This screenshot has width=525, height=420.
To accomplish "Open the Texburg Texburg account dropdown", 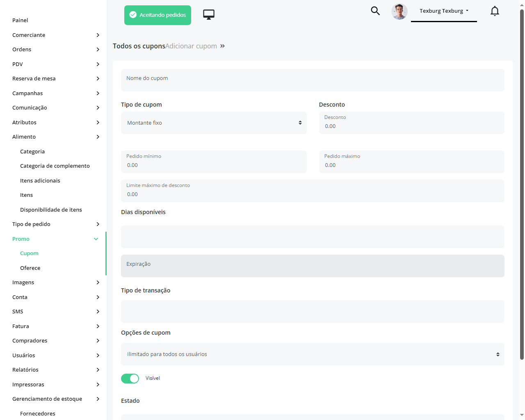I will click(444, 11).
